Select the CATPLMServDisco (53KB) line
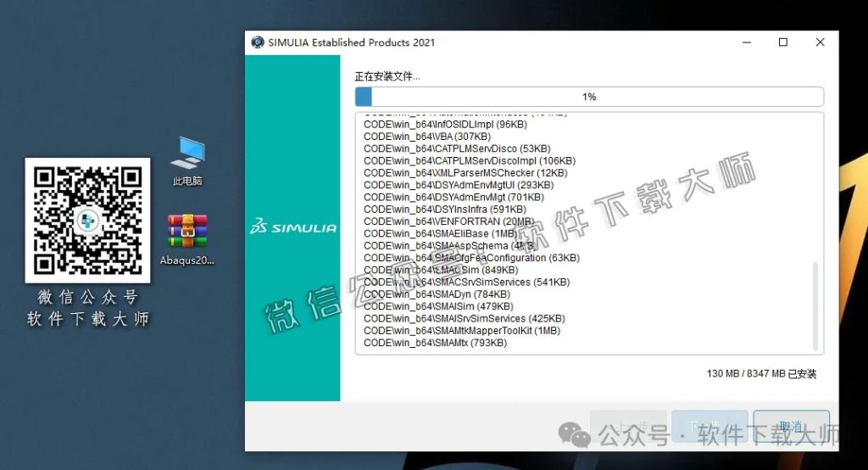Image resolution: width=868 pixels, height=470 pixels. click(x=457, y=148)
